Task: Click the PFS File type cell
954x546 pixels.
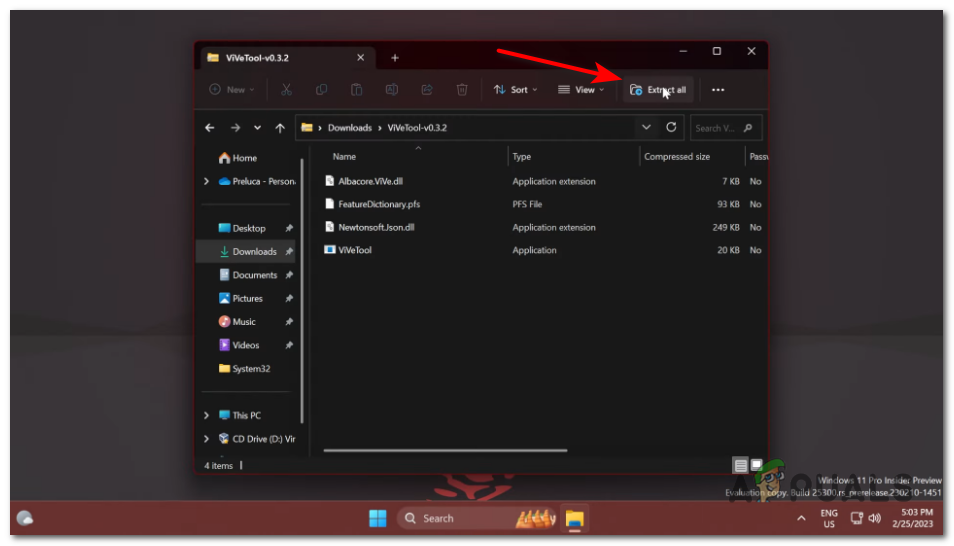Action: tap(527, 204)
